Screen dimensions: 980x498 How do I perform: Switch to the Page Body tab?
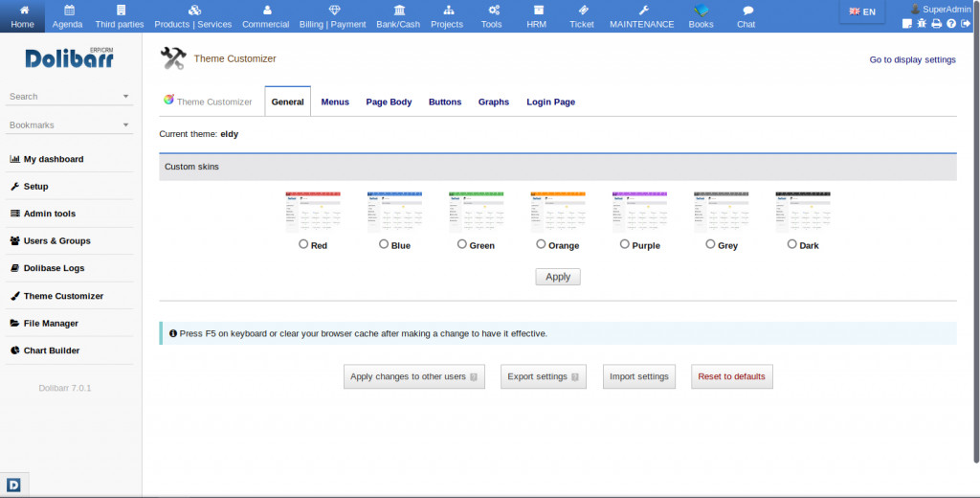coord(389,102)
